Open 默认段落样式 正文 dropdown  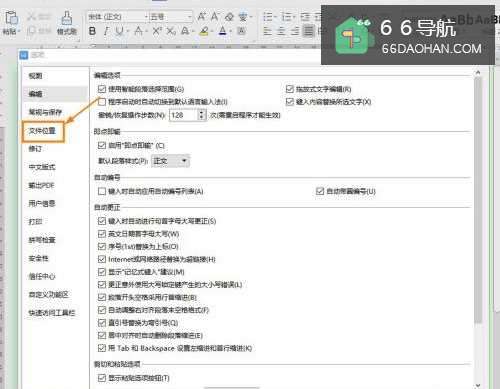(x=170, y=161)
